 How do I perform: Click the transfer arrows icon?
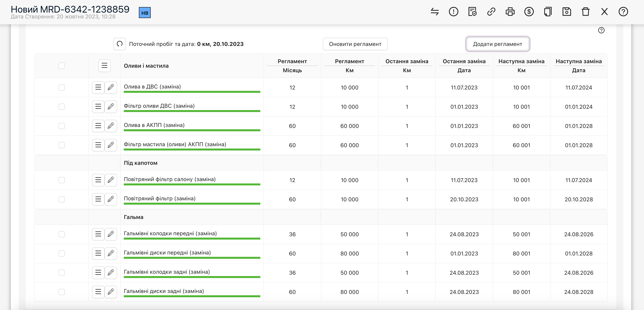pyautogui.click(x=435, y=12)
